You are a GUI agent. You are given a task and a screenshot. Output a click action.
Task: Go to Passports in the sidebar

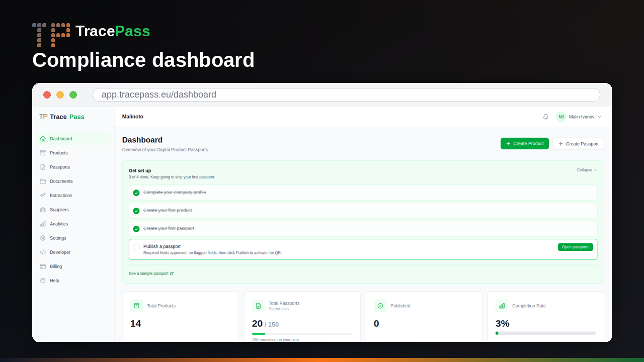pos(73,167)
